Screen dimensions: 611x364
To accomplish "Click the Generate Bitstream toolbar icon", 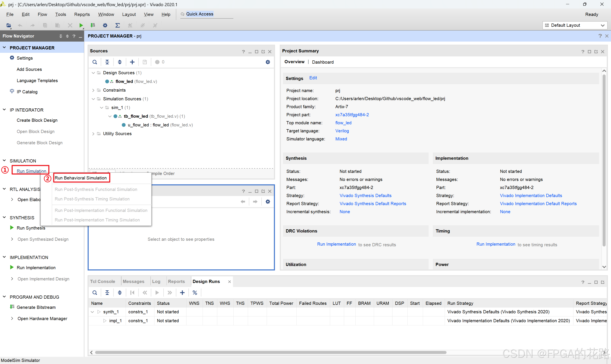I will (93, 25).
